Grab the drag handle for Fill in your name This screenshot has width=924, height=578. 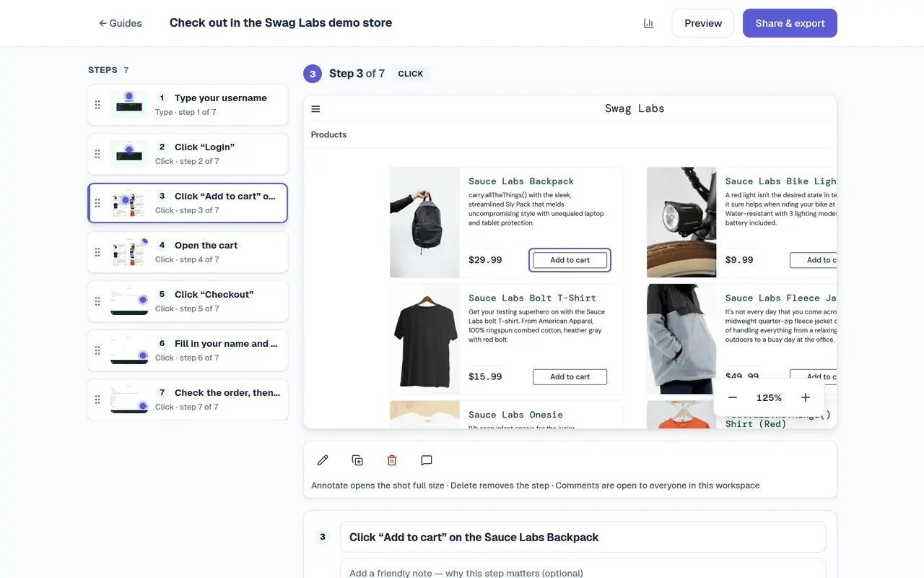coord(97,350)
